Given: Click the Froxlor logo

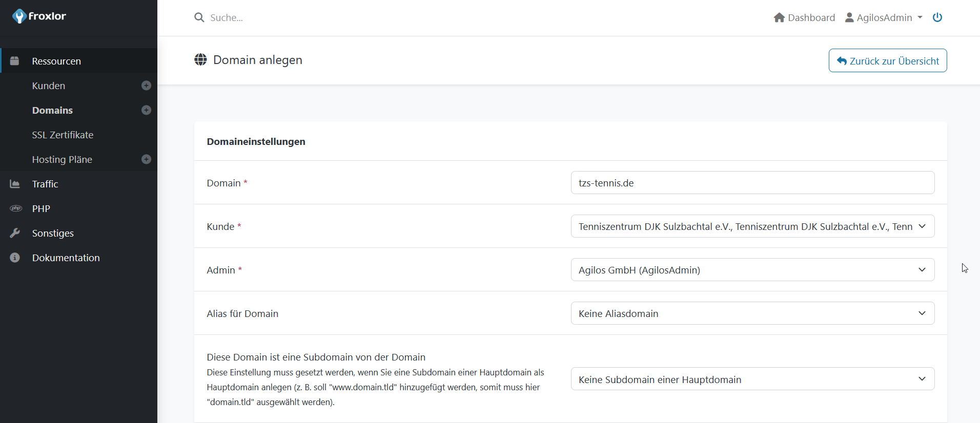Looking at the screenshot, I should [39, 16].
